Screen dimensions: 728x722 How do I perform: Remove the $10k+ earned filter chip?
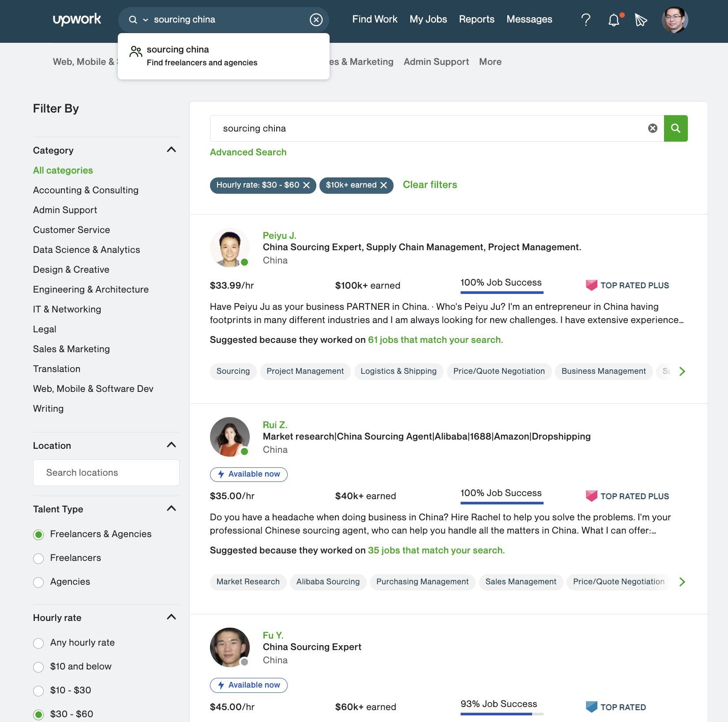(x=384, y=185)
